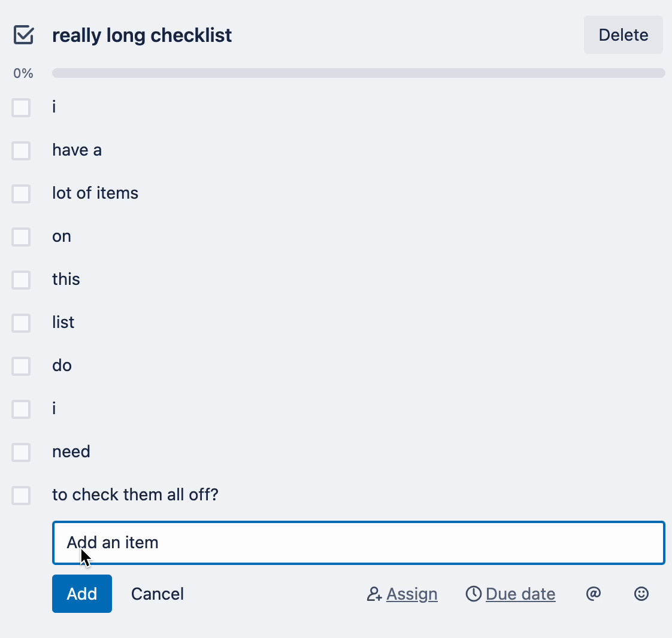Click the Due date clock icon
Image resolution: width=672 pixels, height=638 pixels.
coord(474,594)
